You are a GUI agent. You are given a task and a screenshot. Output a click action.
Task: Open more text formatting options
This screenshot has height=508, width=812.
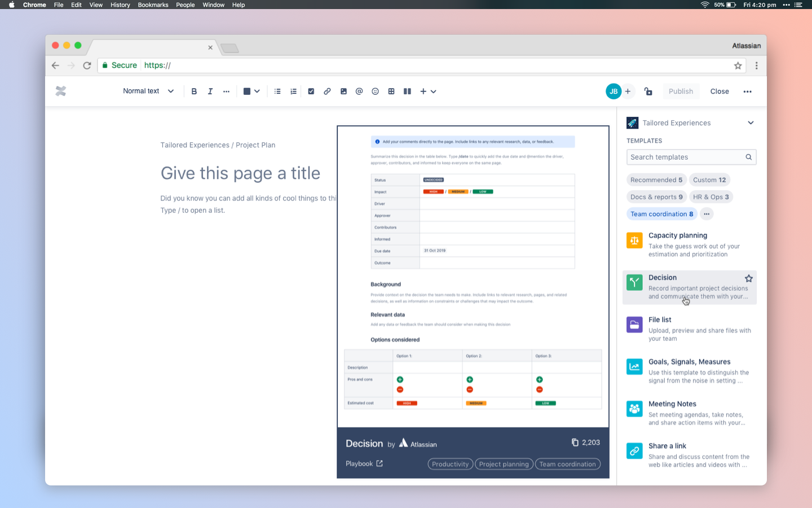point(226,91)
